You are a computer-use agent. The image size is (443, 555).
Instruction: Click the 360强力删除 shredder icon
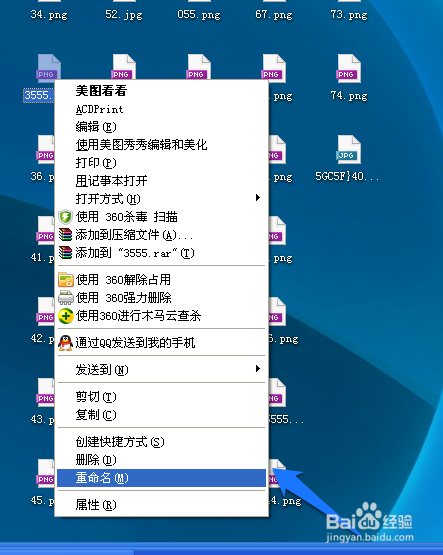click(65, 298)
